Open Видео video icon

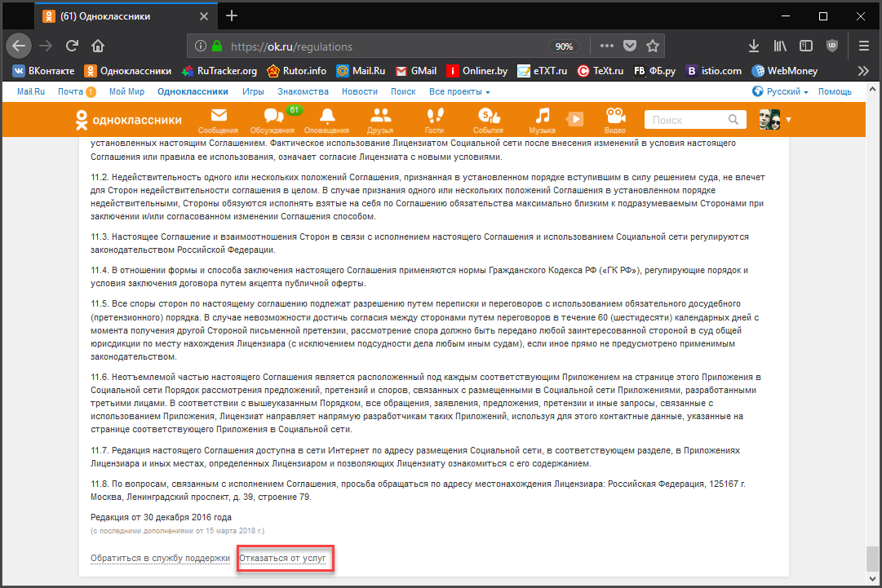614,118
